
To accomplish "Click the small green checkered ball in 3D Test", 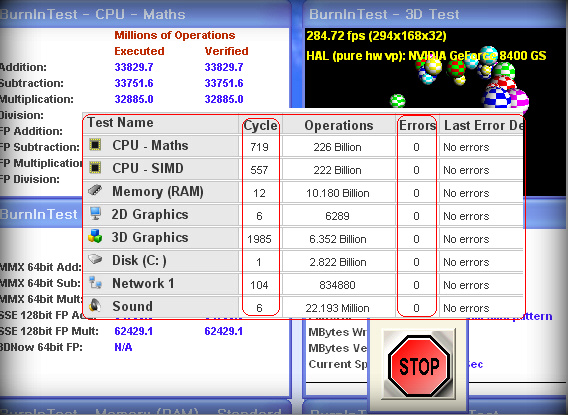I will tap(397, 100).
